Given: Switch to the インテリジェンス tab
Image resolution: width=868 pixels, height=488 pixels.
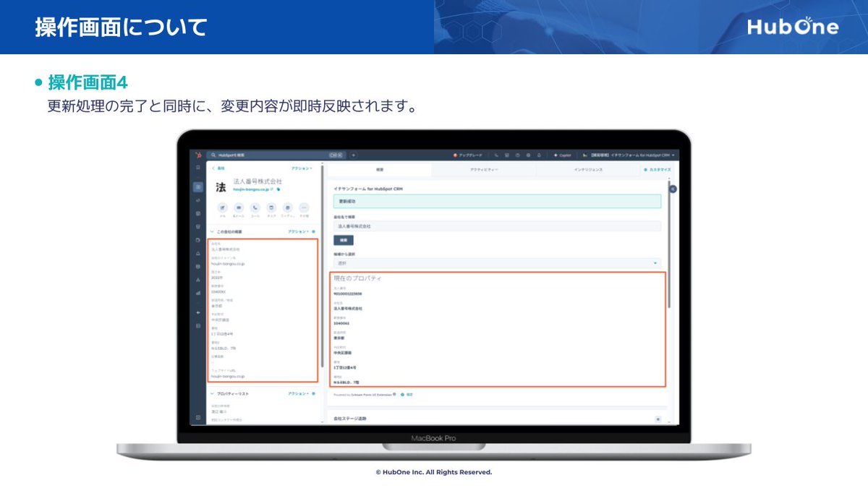Looking at the screenshot, I should point(588,170).
